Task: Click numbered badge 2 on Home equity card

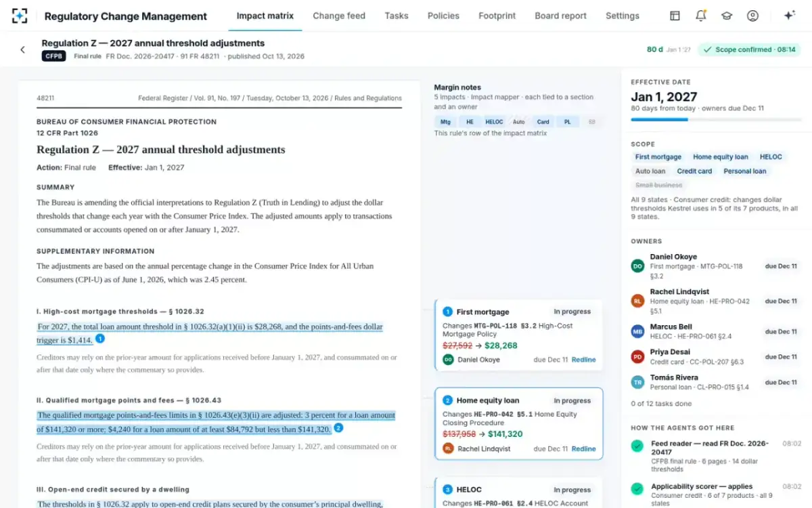Action: tap(447, 400)
